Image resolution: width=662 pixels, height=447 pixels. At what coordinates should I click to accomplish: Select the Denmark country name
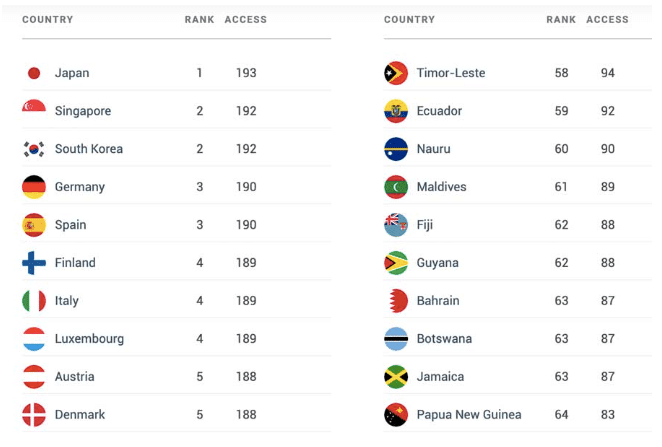pos(80,415)
